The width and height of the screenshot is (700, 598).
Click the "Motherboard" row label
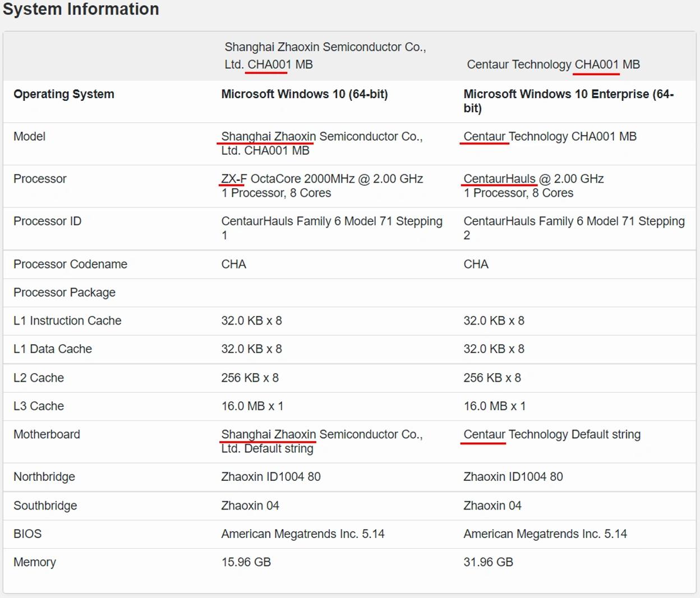[x=47, y=434]
